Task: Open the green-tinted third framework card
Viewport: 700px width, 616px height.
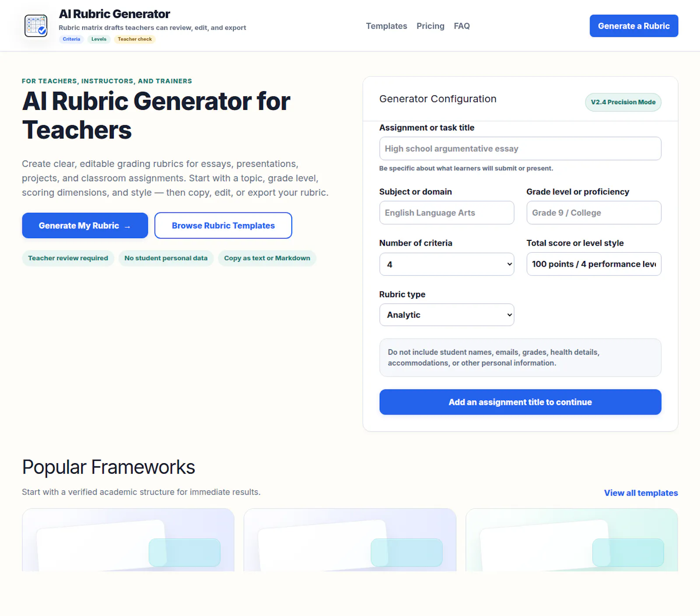Action: (572, 540)
